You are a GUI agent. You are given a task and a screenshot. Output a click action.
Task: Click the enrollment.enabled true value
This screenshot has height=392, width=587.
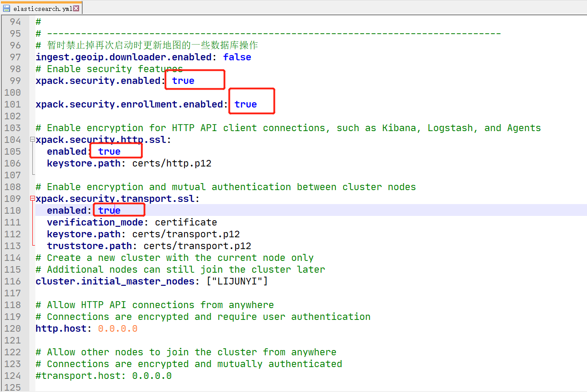[245, 104]
